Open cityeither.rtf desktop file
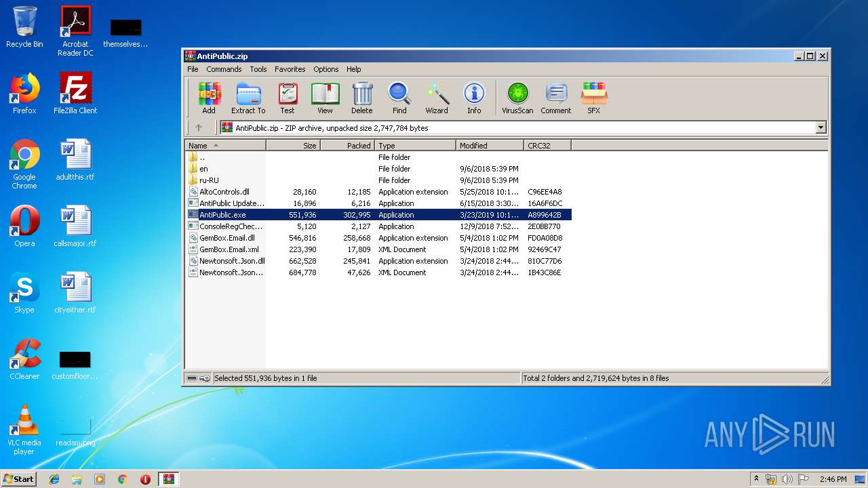This screenshot has width=868, height=488. pyautogui.click(x=75, y=293)
